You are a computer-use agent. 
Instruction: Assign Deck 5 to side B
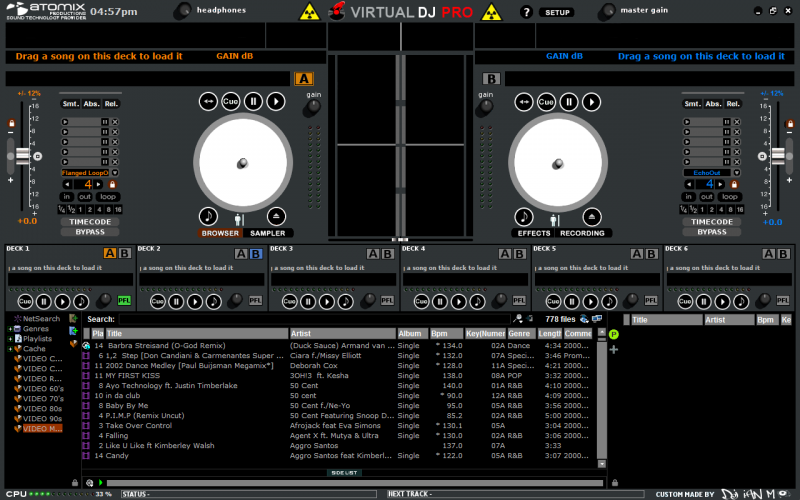(651, 254)
